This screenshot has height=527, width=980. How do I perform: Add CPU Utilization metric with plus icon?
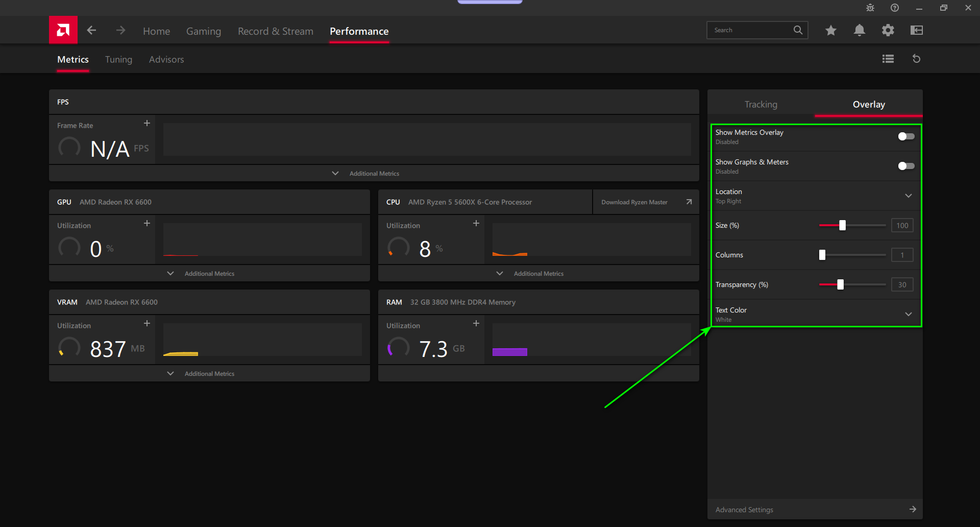pyautogui.click(x=476, y=223)
